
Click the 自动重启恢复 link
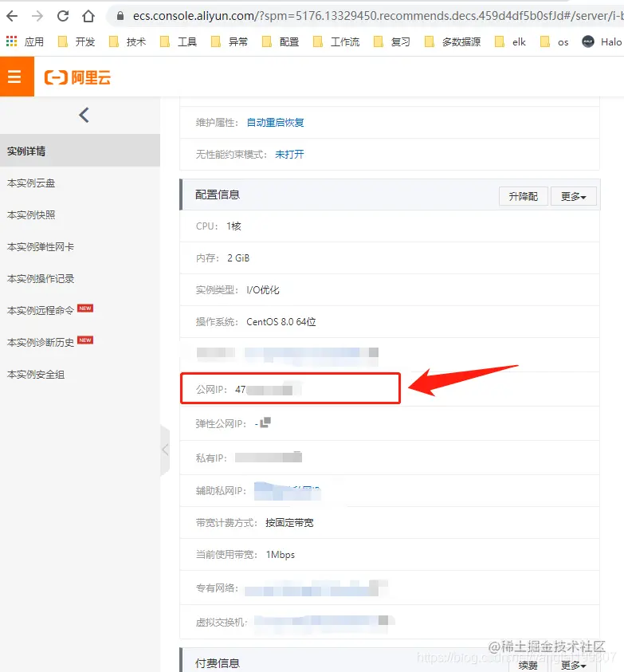275,123
